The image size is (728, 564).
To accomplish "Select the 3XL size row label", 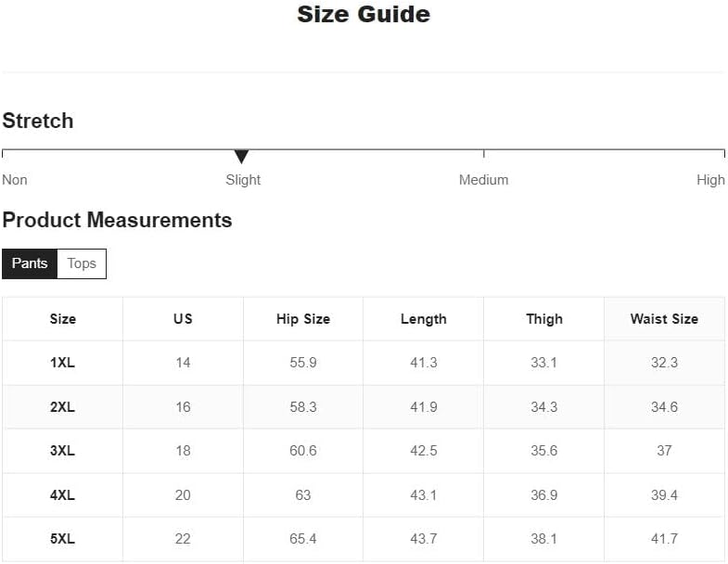I will click(x=63, y=451).
